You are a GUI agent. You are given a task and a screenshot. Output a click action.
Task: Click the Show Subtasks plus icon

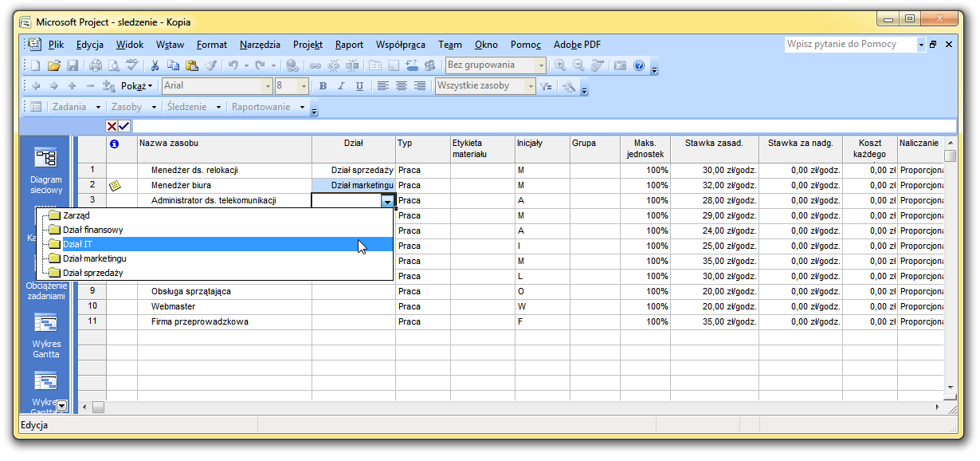(x=73, y=86)
